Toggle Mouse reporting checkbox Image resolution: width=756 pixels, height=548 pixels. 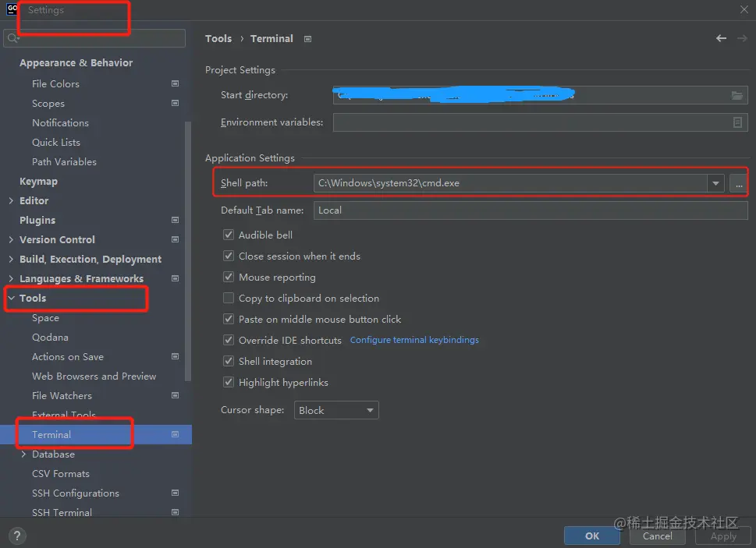(229, 277)
